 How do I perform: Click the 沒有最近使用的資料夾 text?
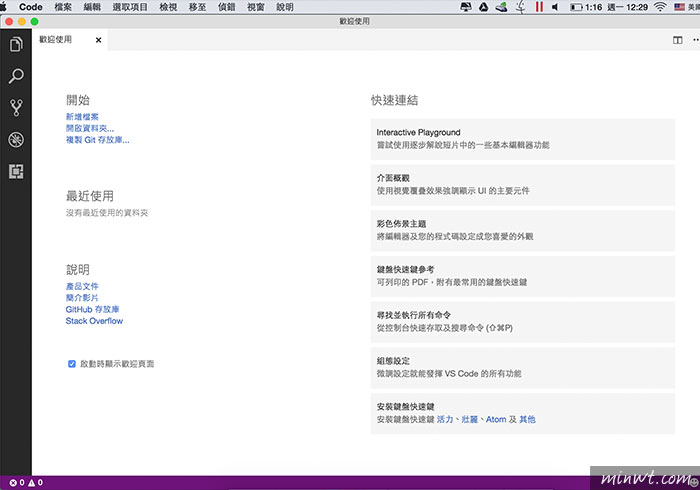pos(107,213)
